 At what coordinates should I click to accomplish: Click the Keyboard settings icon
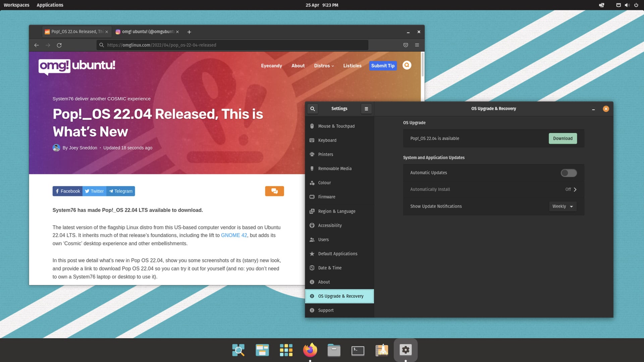[312, 140]
